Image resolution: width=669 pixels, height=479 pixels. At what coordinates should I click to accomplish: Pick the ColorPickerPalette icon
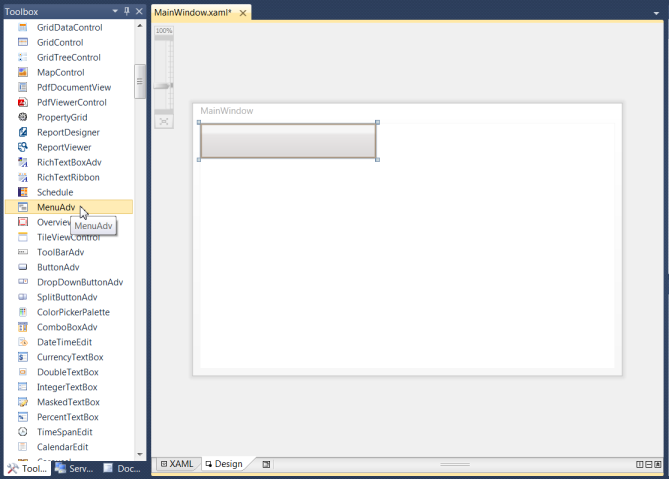coord(23,312)
